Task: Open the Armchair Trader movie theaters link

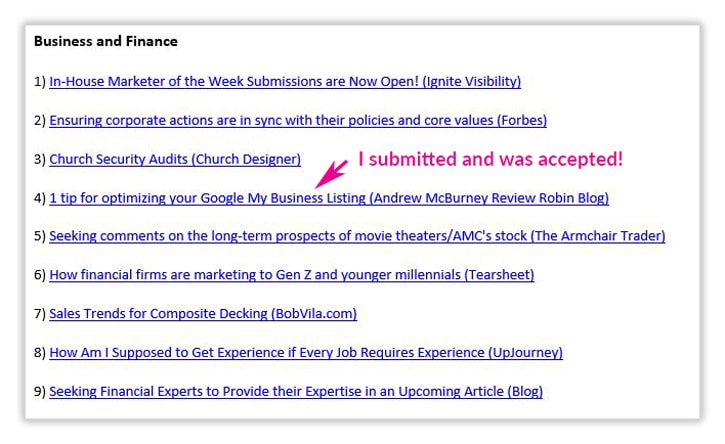Action: point(357,236)
